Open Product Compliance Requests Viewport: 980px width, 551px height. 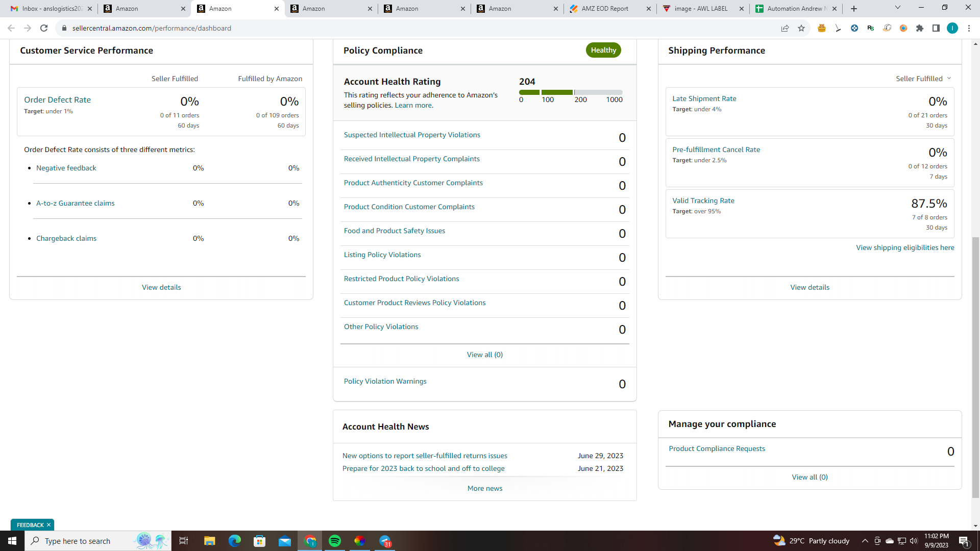717,448
